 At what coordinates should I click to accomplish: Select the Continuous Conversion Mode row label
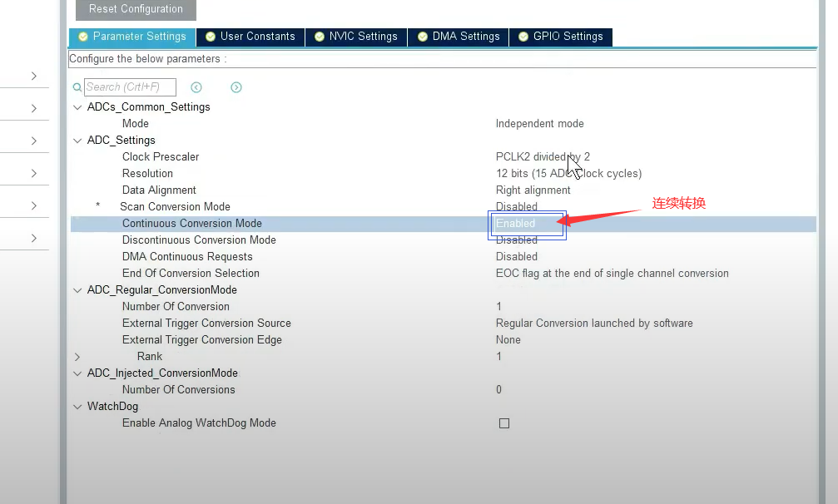tap(192, 224)
